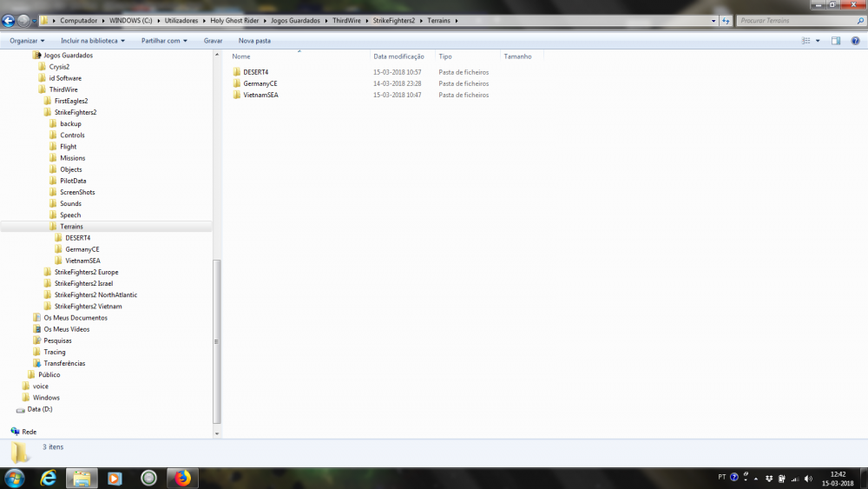Click the round grey taskbar application icon

(148, 478)
